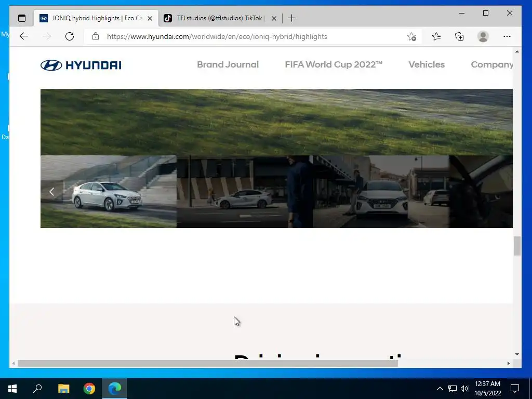Open the Collections panel
This screenshot has width=532, height=399.
[x=459, y=36]
